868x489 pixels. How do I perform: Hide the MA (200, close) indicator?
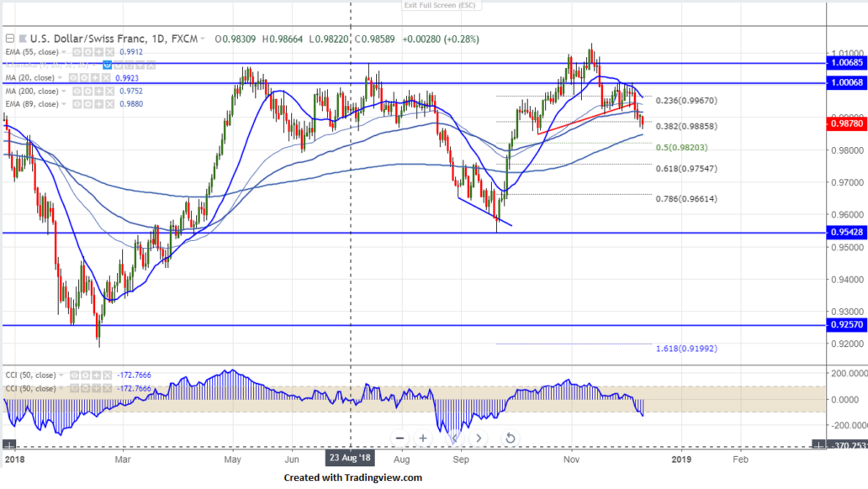(x=77, y=91)
